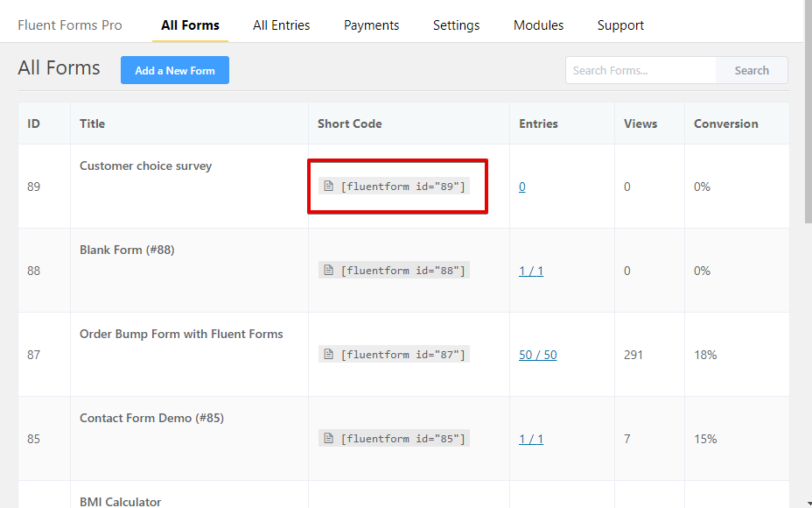The width and height of the screenshot is (812, 508).
Task: Click the 18% conversion value
Action: tap(705, 355)
